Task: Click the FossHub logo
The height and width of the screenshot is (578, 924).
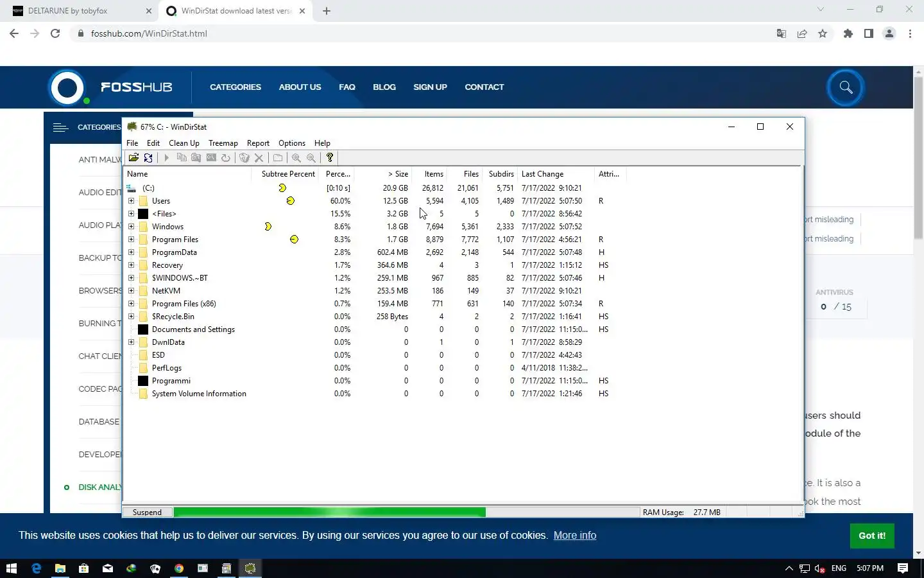Action: (110, 87)
